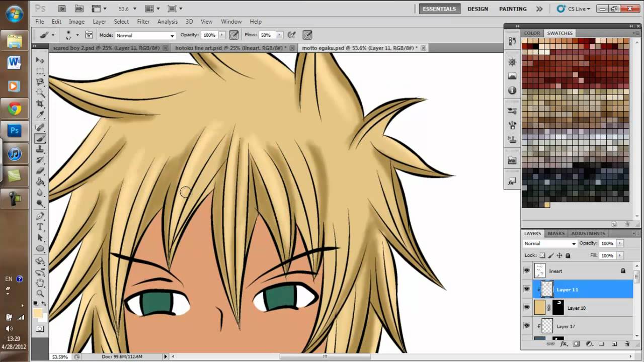Lock all layer attributes
Viewport: 644px width, 362px height.
pos(568,255)
